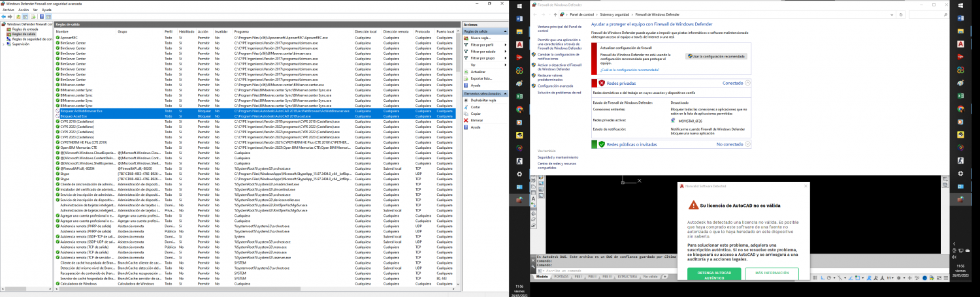Click the green shield icon beside Redes públicas
Viewport: 980px width, 297px height.
[x=602, y=144]
